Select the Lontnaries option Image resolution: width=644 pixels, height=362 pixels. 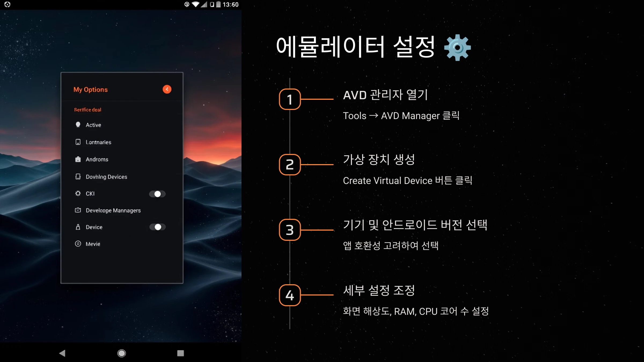98,142
